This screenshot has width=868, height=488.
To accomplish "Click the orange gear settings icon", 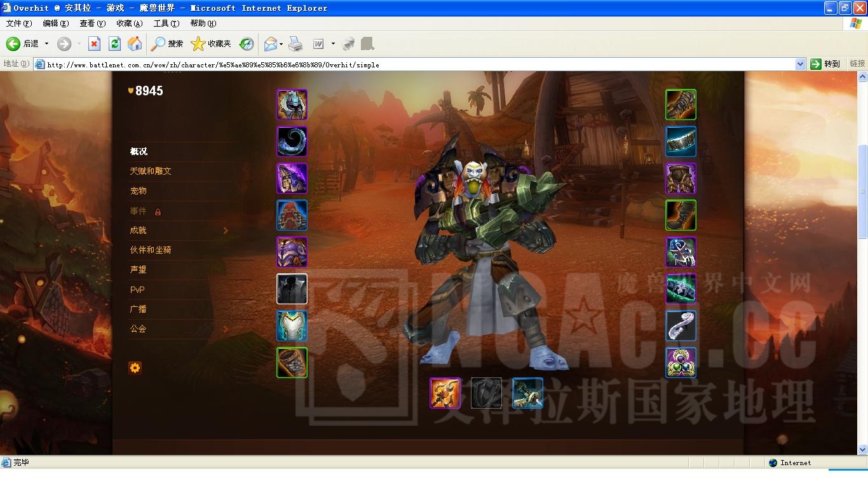I will pyautogui.click(x=135, y=367).
